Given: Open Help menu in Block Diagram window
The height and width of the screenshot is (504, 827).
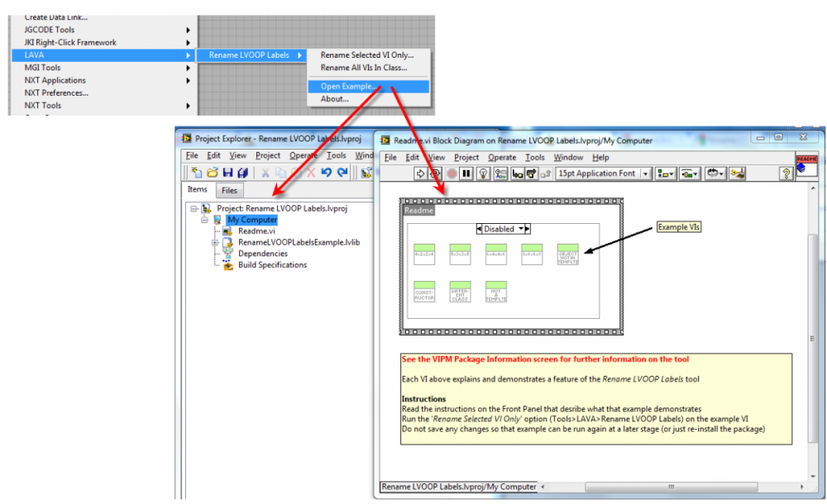Looking at the screenshot, I should (x=600, y=157).
